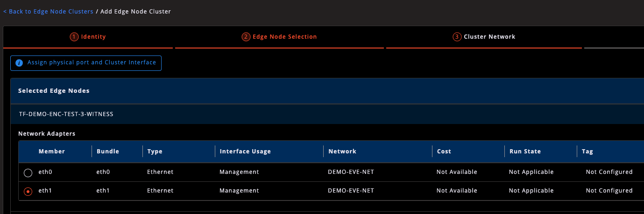
Task: Click the step 1 circle icon
Action: point(74,37)
